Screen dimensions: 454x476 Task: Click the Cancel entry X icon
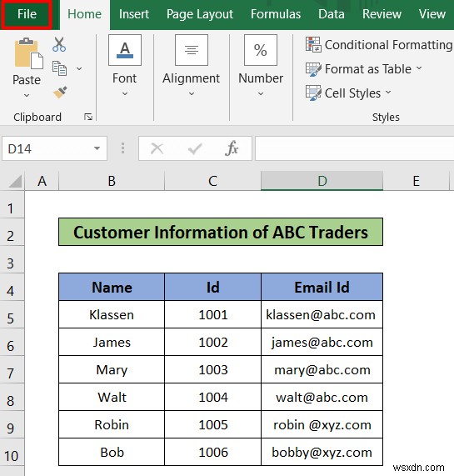tap(157, 148)
